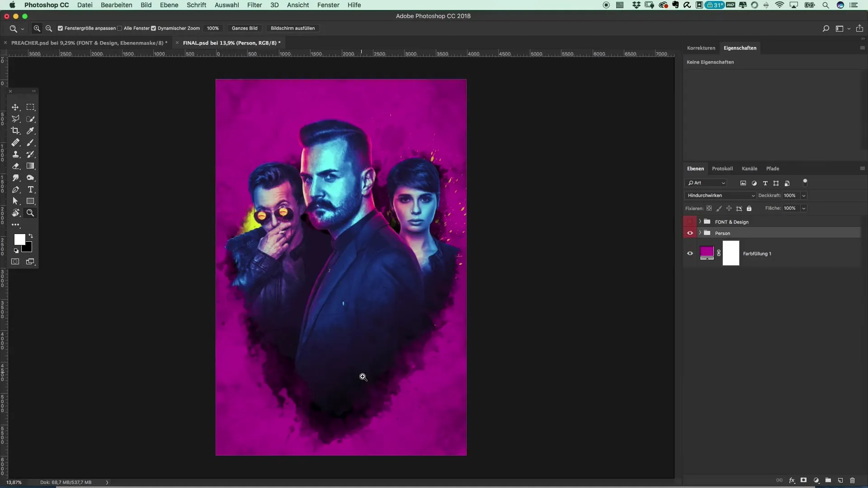Select the Gradient tool
Image resolution: width=868 pixels, height=488 pixels.
[30, 166]
